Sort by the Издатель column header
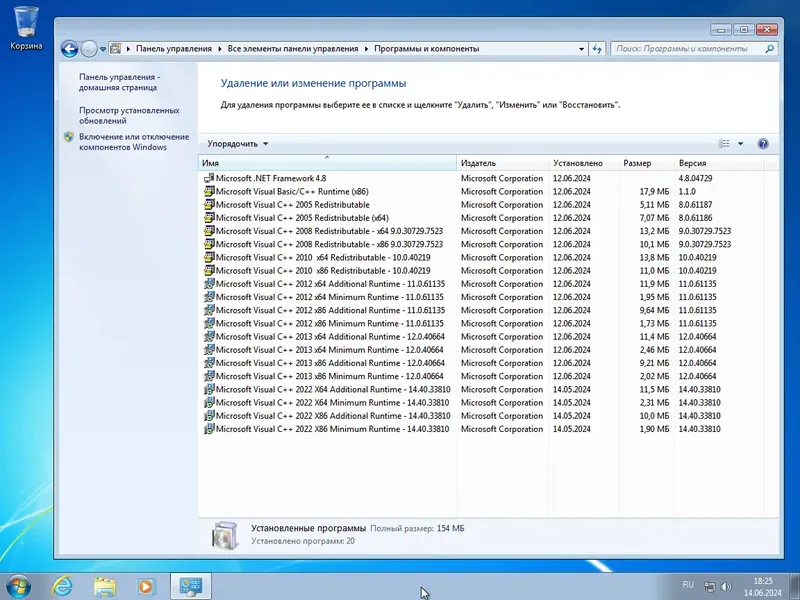 point(503,163)
